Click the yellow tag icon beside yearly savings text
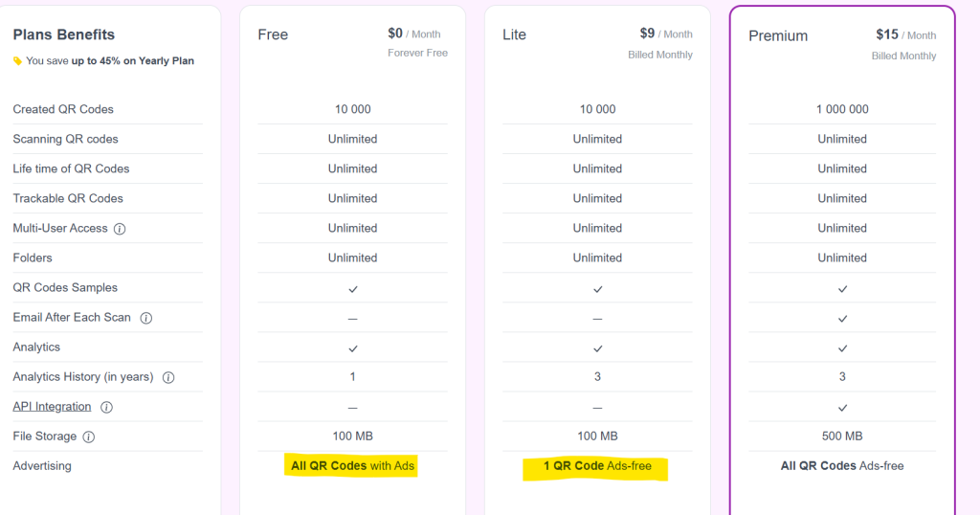This screenshot has height=515, width=980. pos(17,61)
